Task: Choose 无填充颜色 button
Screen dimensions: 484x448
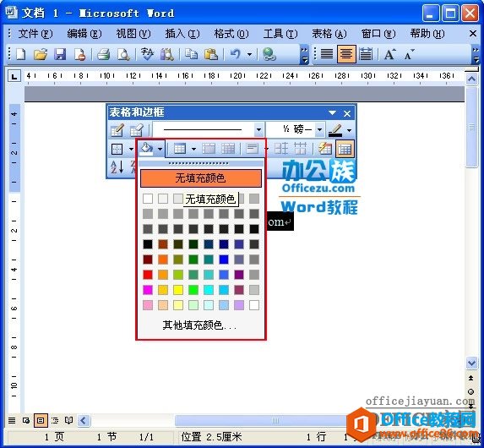Action: (x=201, y=178)
